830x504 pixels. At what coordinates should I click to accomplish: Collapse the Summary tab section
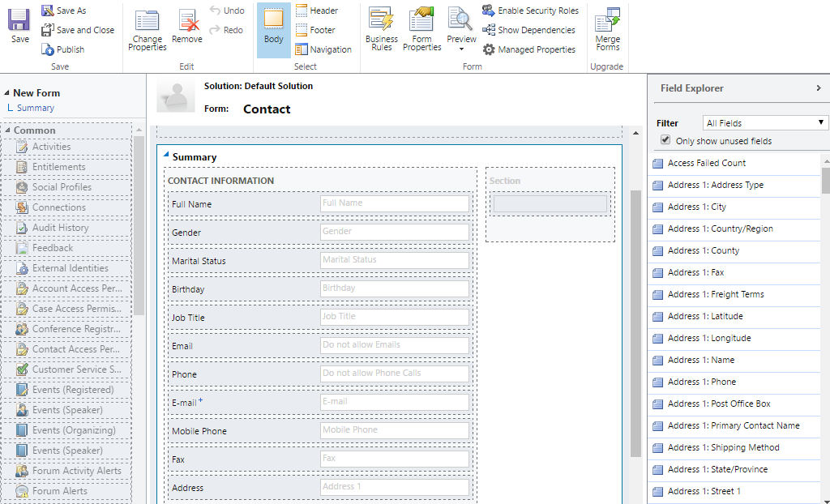point(166,155)
